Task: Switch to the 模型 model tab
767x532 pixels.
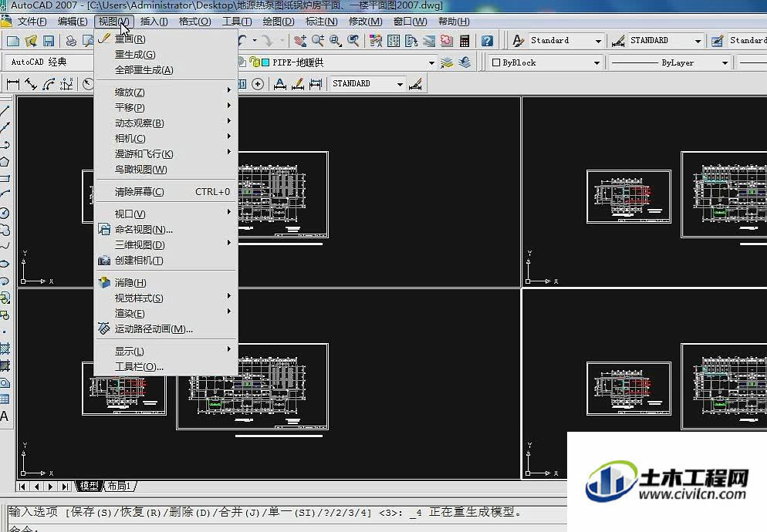Action: (90, 486)
